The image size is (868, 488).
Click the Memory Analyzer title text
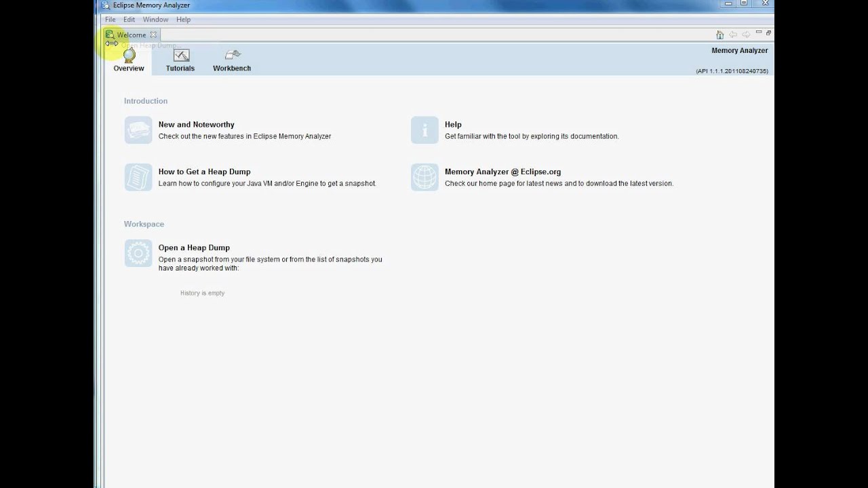point(740,51)
